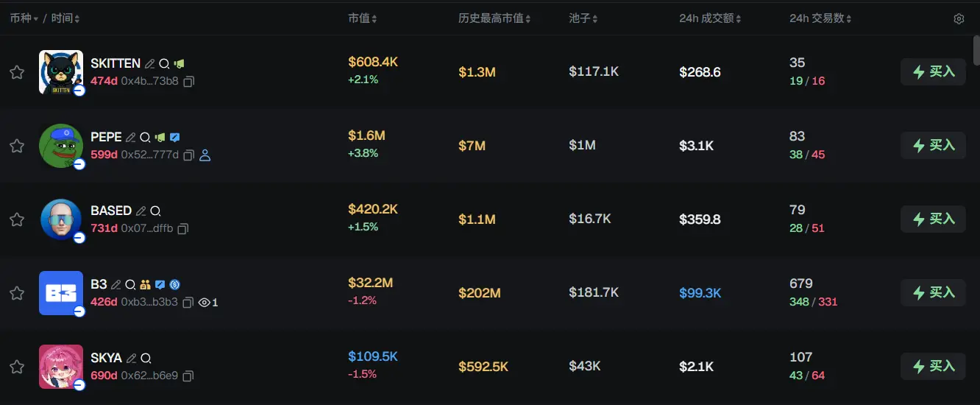Screen dimensions: 980x405
Task: Toggle the favorite star for B3
Action: [17, 293]
